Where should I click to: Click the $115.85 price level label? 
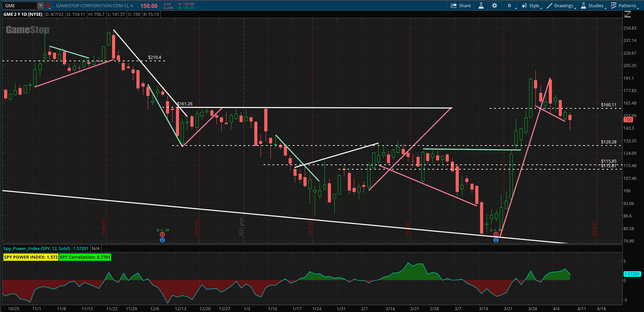pyautogui.click(x=609, y=161)
